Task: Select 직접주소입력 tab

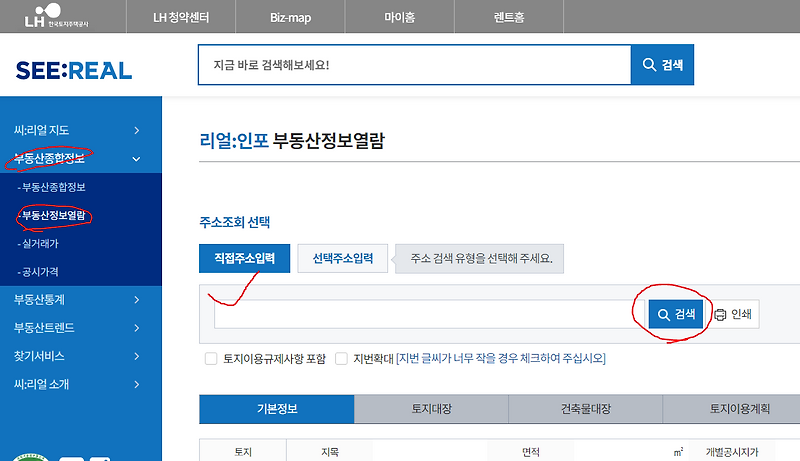Action: (x=244, y=258)
